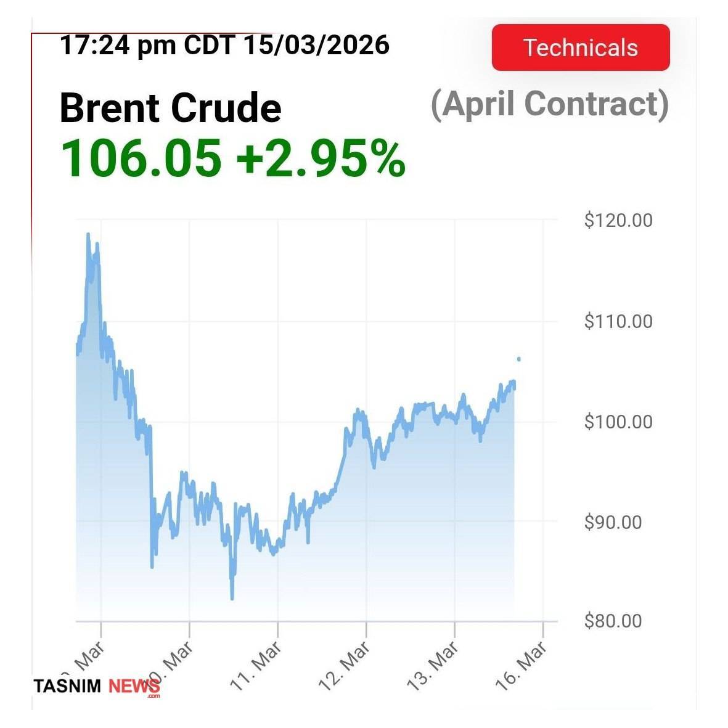Screen dimensions: 728x728
Task: Click the chart's highest peak near $118
Action: pyautogui.click(x=88, y=235)
